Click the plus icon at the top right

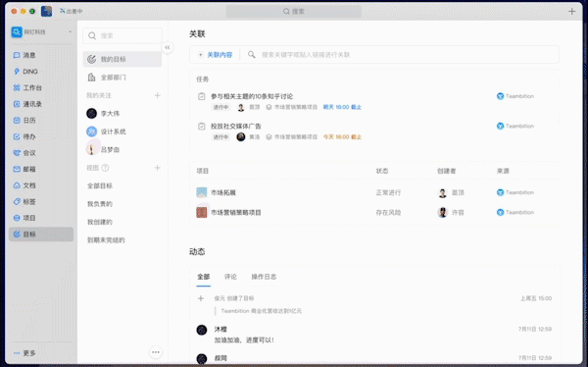pyautogui.click(x=572, y=11)
